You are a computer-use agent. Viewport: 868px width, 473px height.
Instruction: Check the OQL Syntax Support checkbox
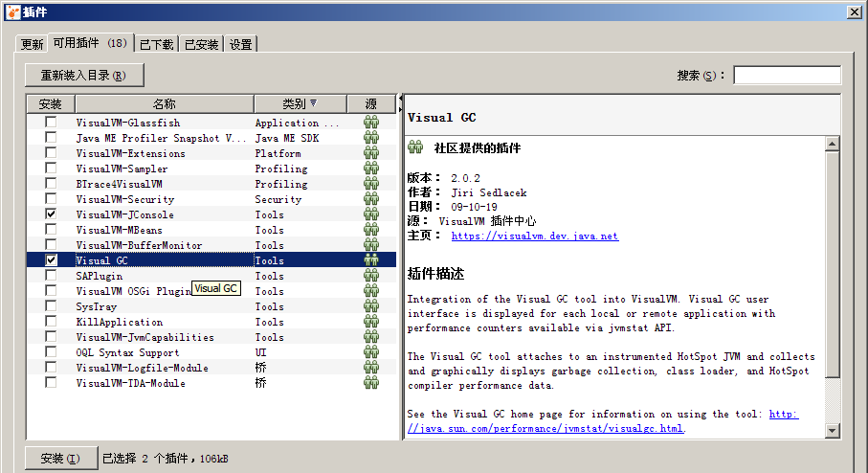tap(51, 351)
